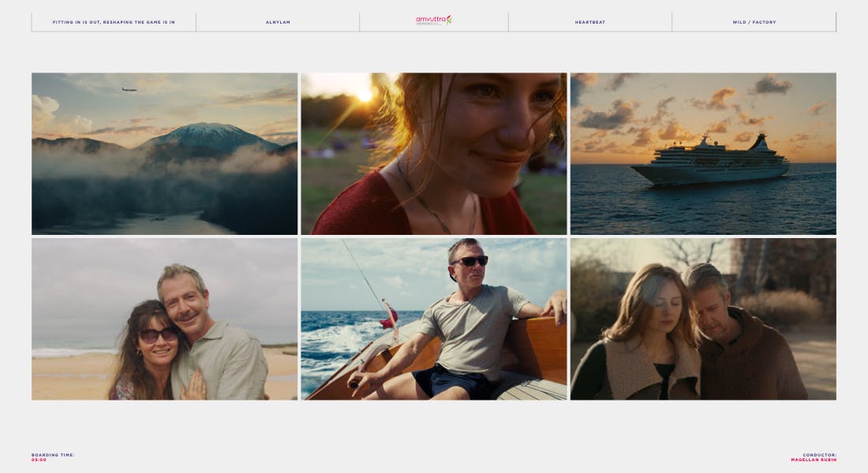Click the Wild / Factory header link
The image size is (868, 473).
point(754,22)
